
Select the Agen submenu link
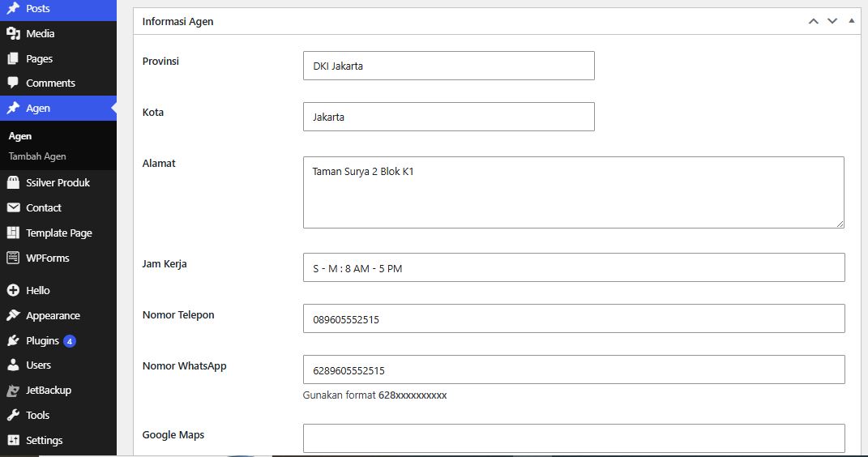(x=20, y=136)
